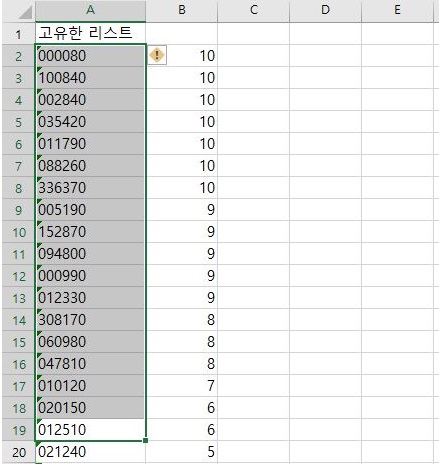Select cell containing 088260
This screenshot has height=464, width=439.
click(x=90, y=166)
